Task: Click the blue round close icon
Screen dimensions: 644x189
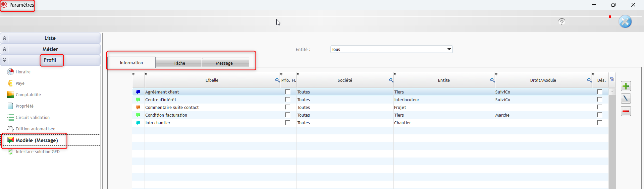Action: pyautogui.click(x=625, y=22)
